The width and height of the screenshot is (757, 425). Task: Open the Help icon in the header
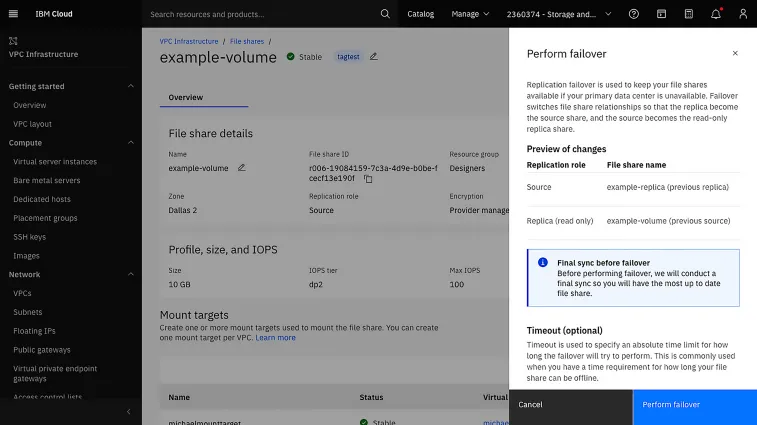634,14
